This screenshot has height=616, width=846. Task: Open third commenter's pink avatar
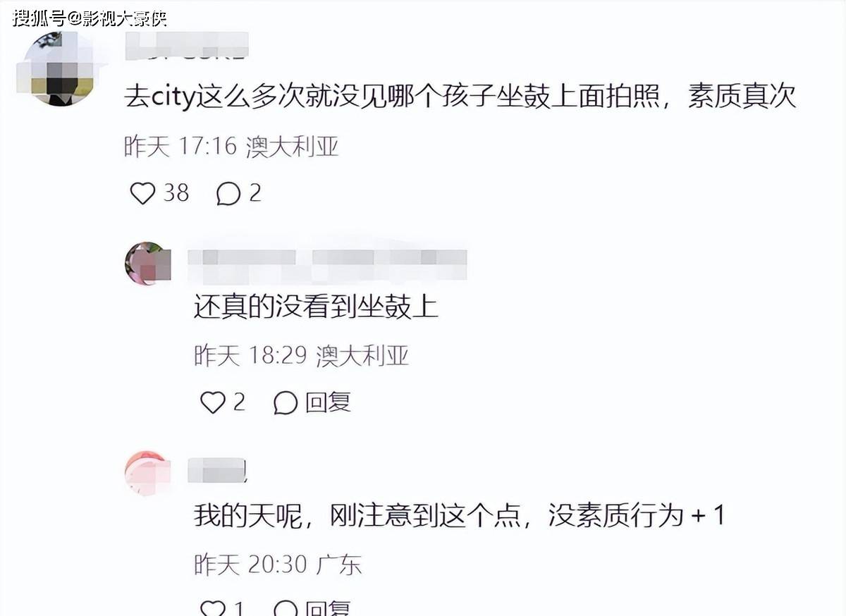[148, 474]
